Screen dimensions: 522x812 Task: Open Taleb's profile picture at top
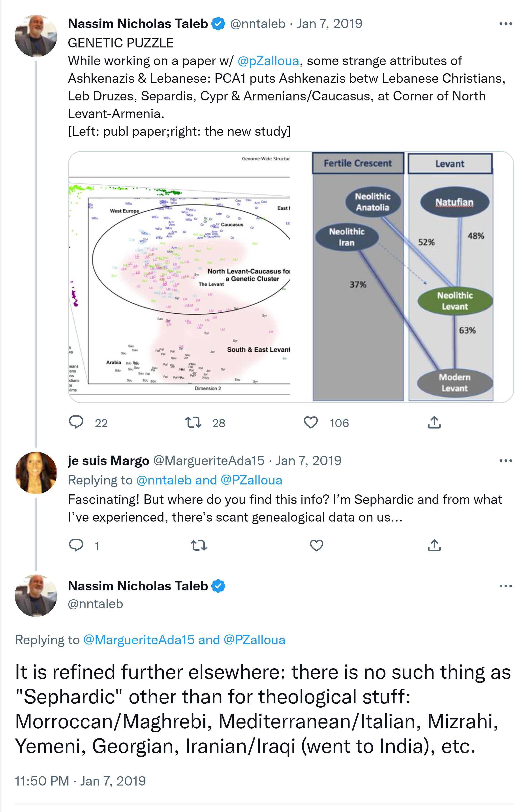[36, 36]
